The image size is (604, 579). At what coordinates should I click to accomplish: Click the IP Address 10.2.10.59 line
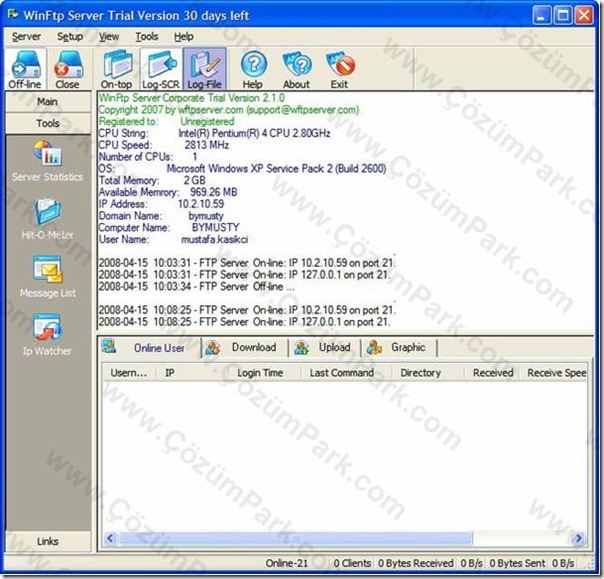click(161, 204)
